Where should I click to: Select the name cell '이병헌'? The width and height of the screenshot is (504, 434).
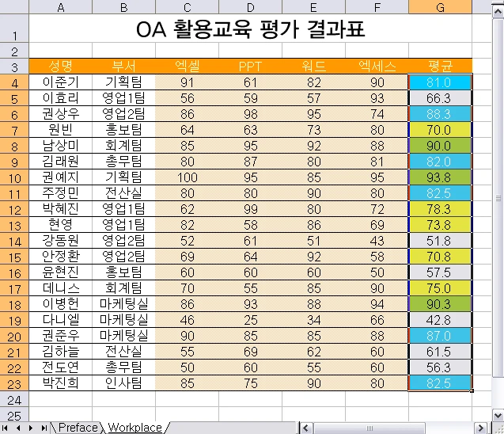(x=60, y=303)
